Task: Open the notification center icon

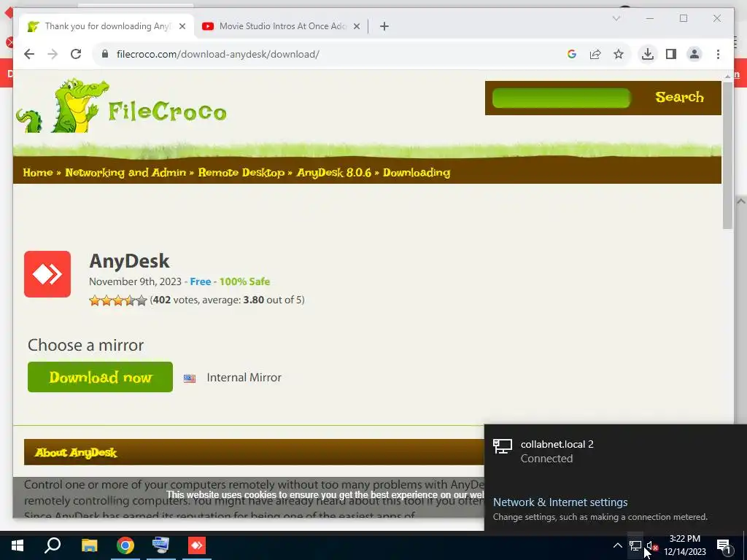Action: tap(724, 545)
